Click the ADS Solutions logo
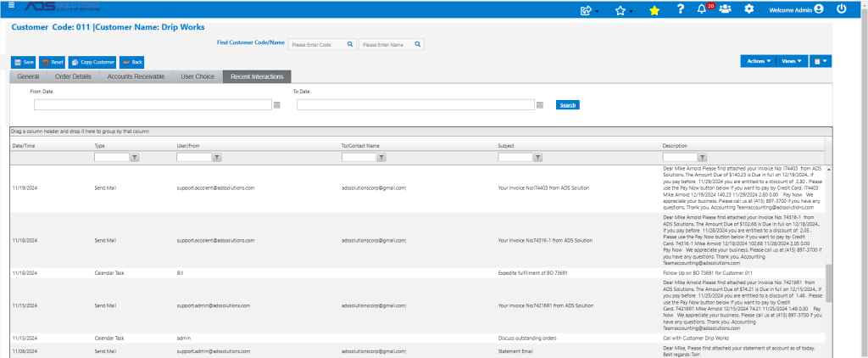Viewport: 868px width, 358px height. coord(61,7)
